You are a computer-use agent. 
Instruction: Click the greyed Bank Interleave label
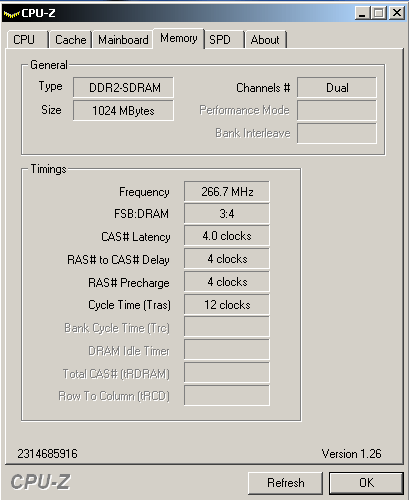click(253, 133)
